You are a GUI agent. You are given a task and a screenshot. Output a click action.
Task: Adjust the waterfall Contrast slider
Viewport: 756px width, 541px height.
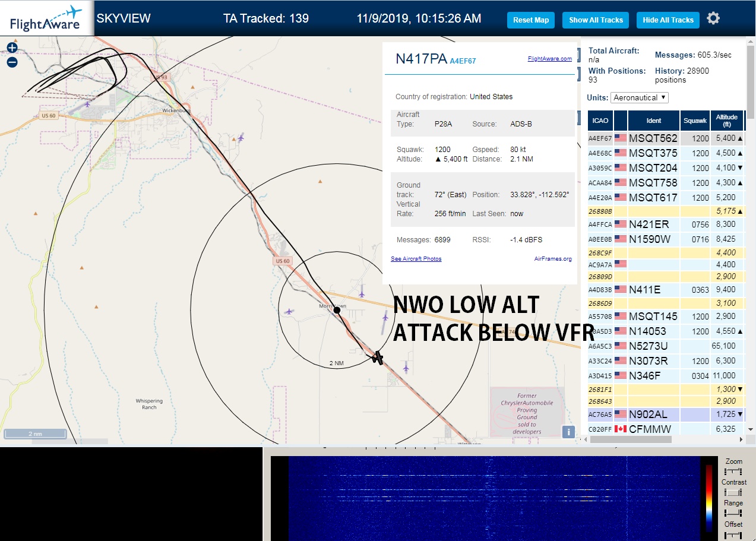734,492
